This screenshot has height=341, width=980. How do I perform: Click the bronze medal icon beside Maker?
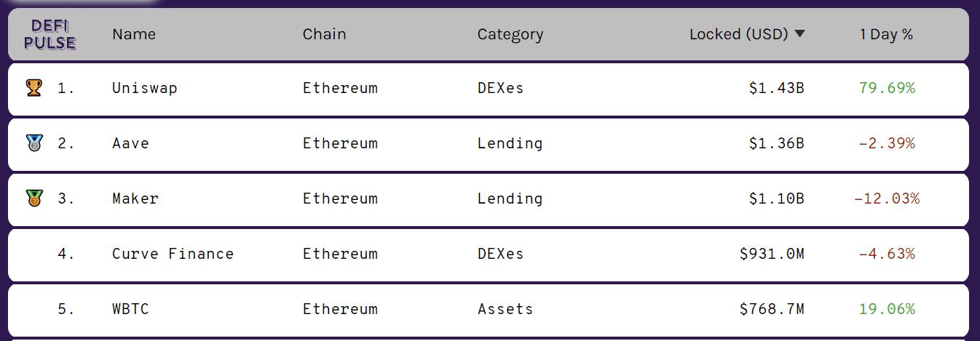[x=33, y=198]
